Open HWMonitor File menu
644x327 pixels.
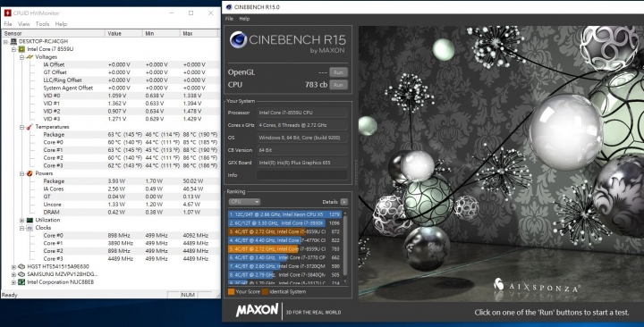8,24
